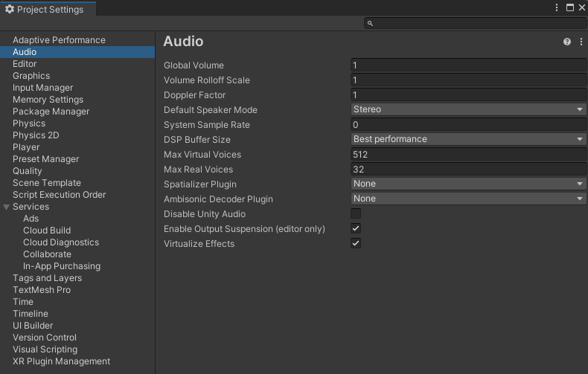
Task: Click the Max Virtual Voices field
Action: (x=468, y=155)
